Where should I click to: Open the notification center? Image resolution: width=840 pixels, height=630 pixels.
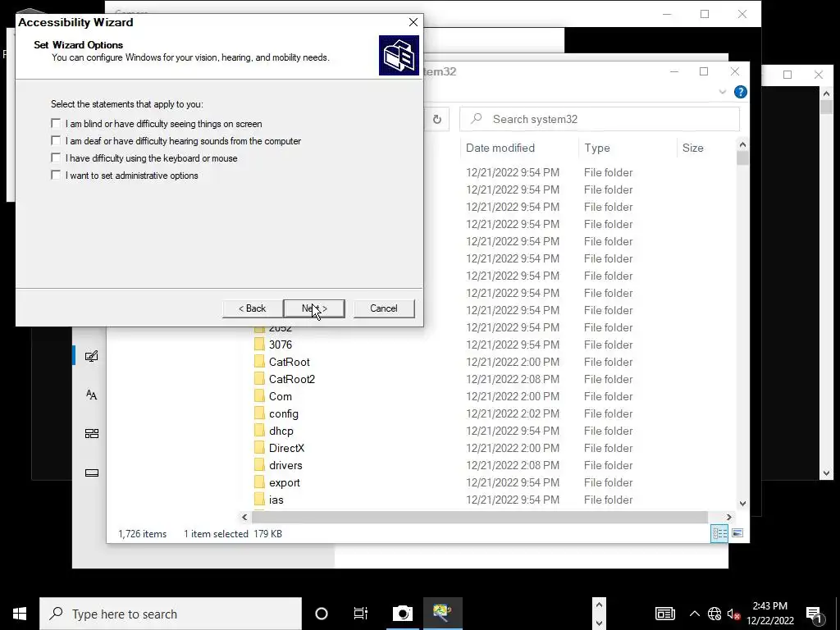pyautogui.click(x=814, y=614)
